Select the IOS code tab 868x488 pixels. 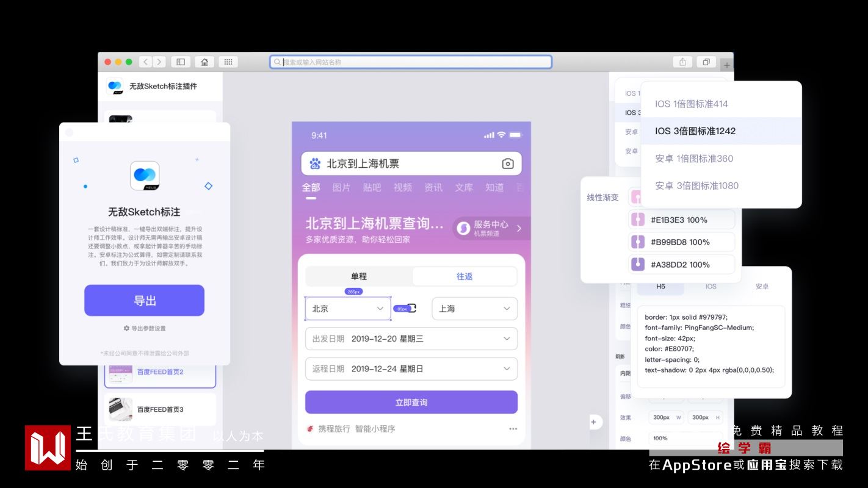click(711, 286)
